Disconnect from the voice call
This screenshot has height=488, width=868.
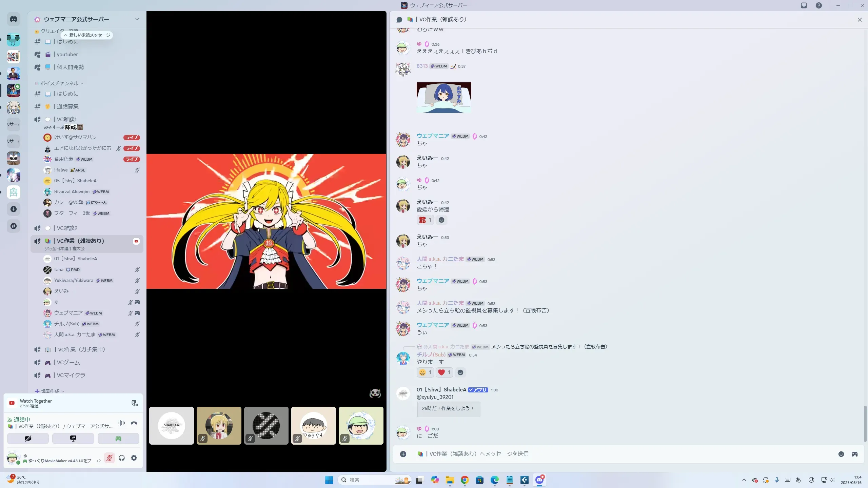[134, 423]
